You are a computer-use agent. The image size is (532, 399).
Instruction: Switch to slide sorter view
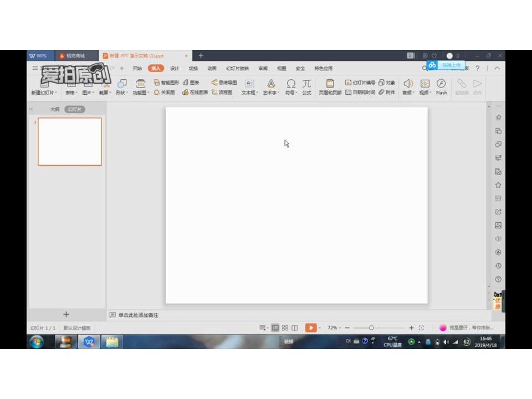click(285, 328)
